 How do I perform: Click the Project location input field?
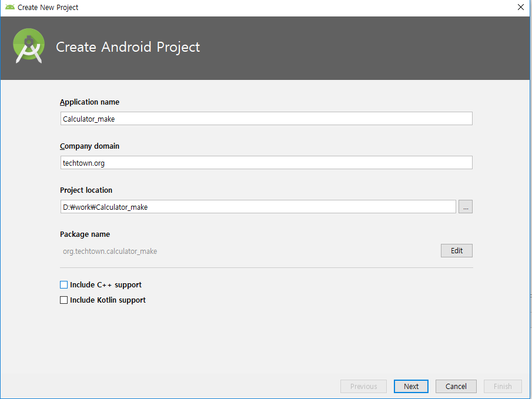click(x=258, y=207)
